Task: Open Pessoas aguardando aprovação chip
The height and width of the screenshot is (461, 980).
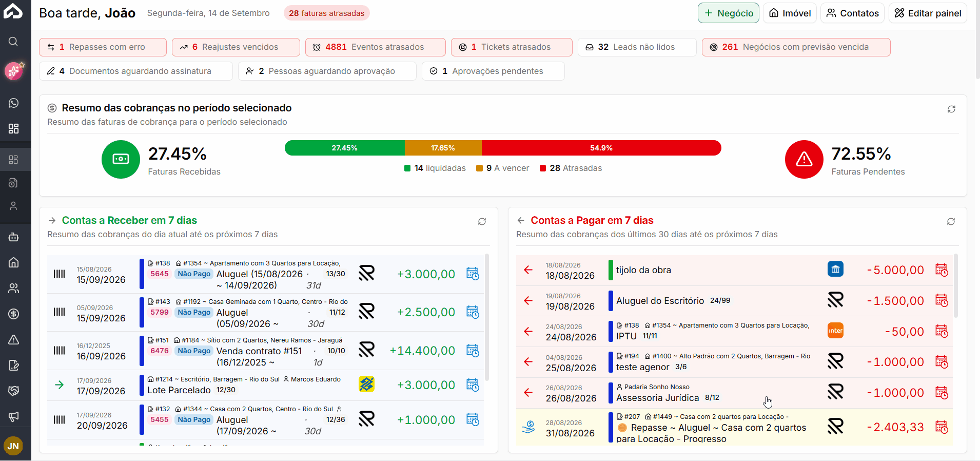Action: pos(327,71)
